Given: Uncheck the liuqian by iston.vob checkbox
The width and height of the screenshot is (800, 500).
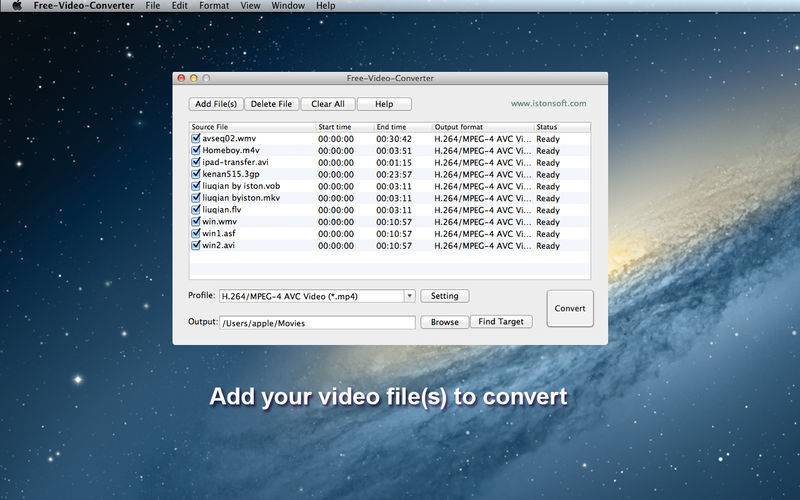Looking at the screenshot, I should 195,186.
